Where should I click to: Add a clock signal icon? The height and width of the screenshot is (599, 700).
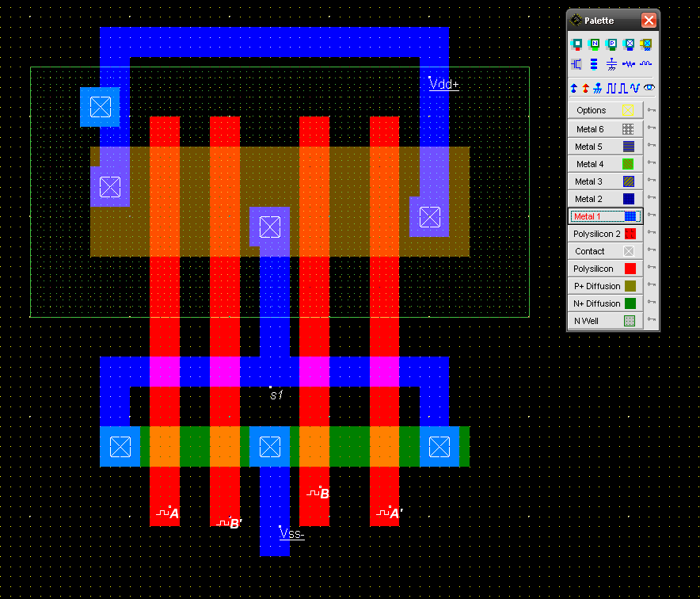pos(611,89)
